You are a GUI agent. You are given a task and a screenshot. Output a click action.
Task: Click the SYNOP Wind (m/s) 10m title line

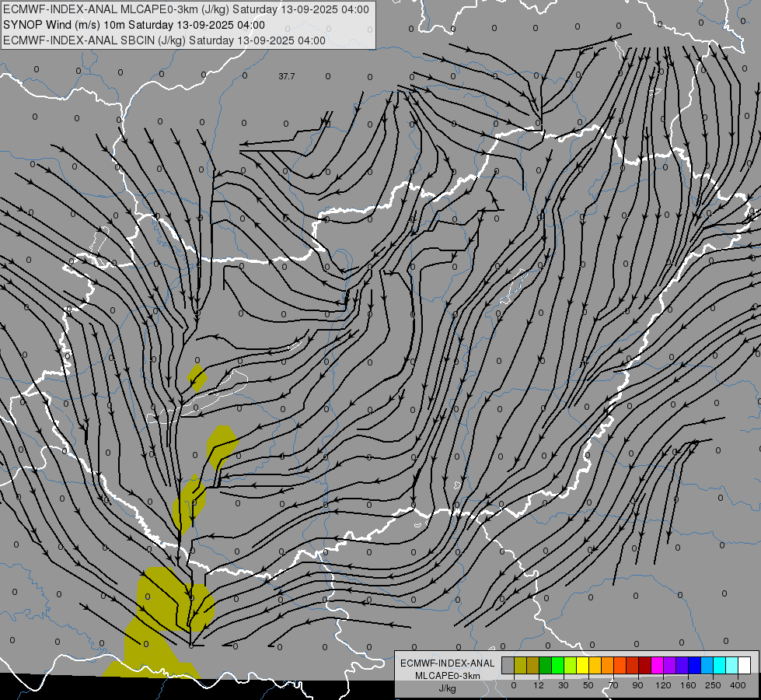coord(134,25)
